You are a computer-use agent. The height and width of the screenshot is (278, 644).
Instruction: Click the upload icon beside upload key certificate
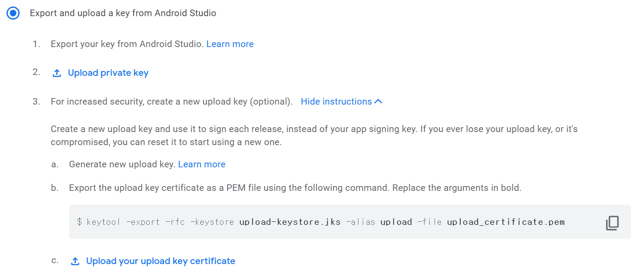point(75,261)
